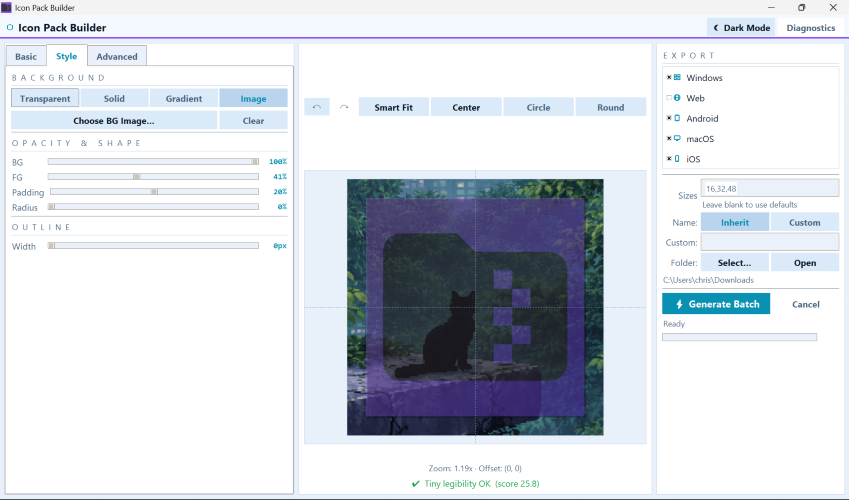
Task: Switch to the Basic tab
Action: tap(26, 57)
